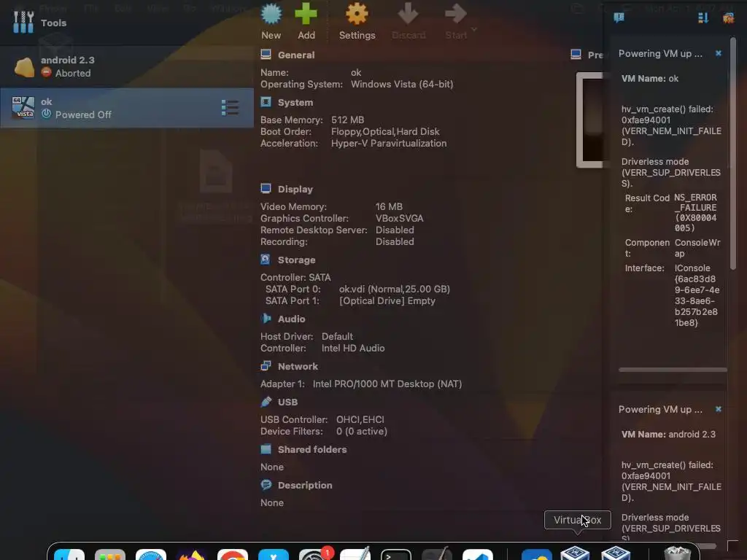
Task: Select the android 2.3 virtual machine
Action: (127, 66)
